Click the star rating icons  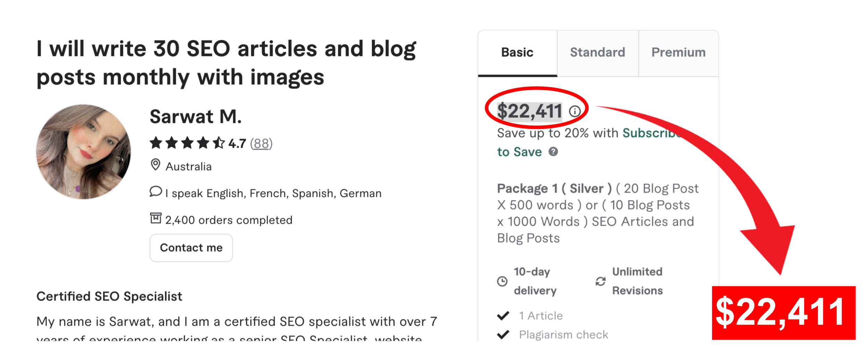pyautogui.click(x=187, y=143)
